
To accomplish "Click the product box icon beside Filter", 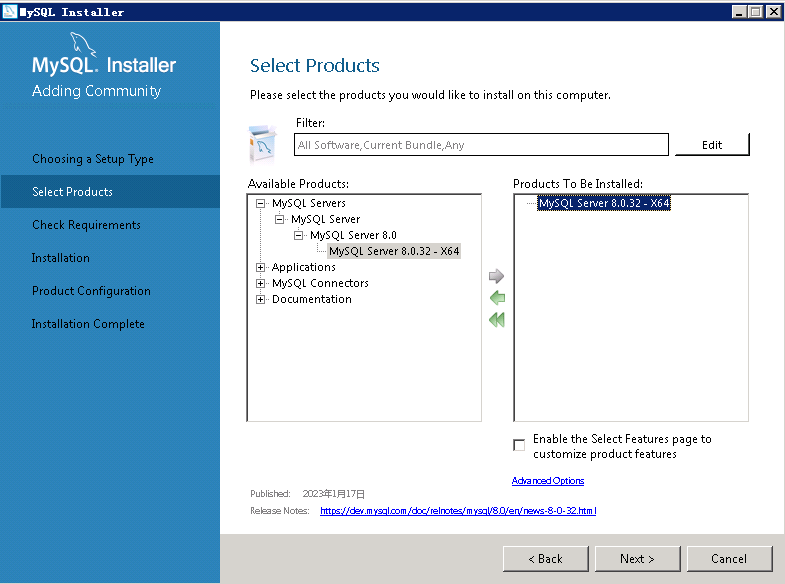I will coord(263,145).
